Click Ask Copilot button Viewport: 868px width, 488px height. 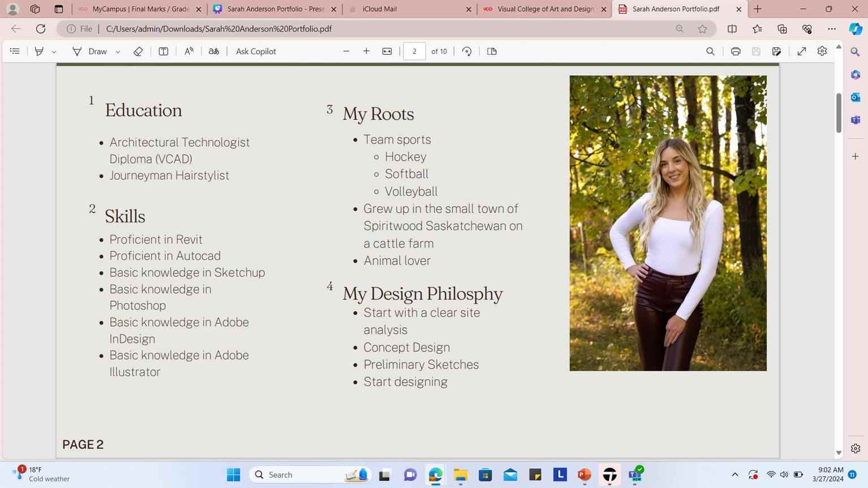256,52
